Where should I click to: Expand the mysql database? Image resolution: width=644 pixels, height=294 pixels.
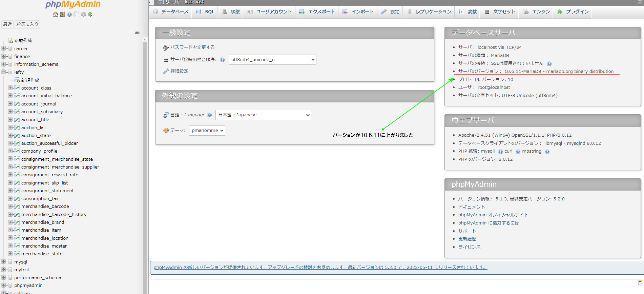tap(3, 262)
